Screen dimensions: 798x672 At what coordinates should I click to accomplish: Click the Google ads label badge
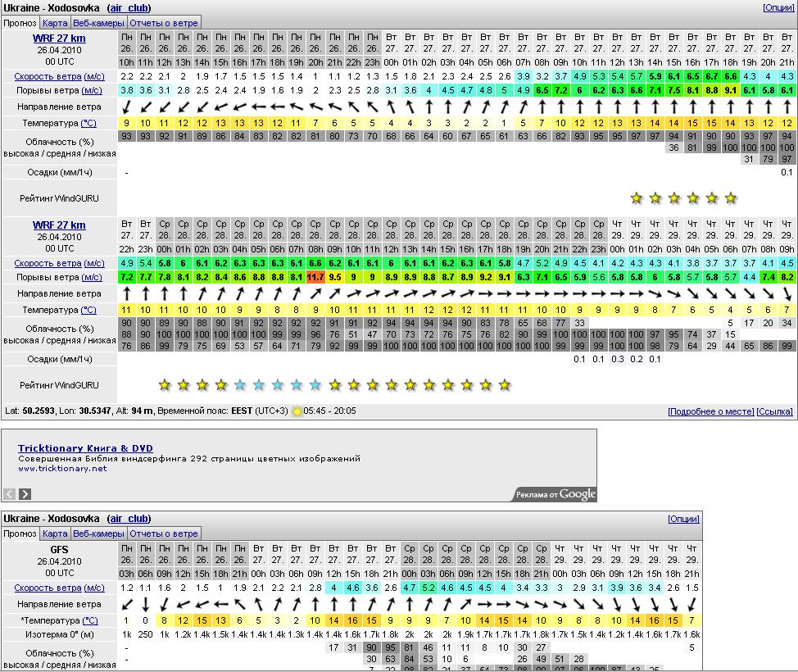555,494
